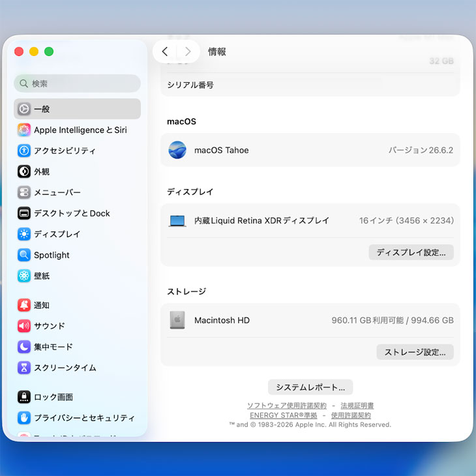
Task: Select the プライバシーとセキュリティ hand icon
Action: [x=24, y=418]
